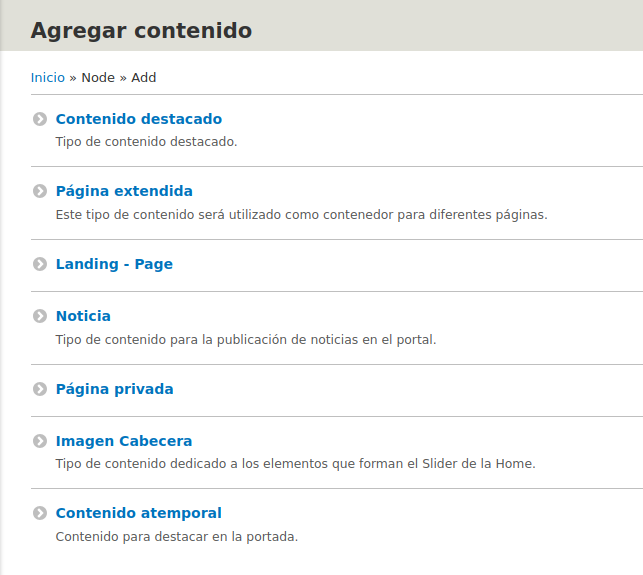Click the Imagen Cabecera Slider description text

tap(295, 464)
